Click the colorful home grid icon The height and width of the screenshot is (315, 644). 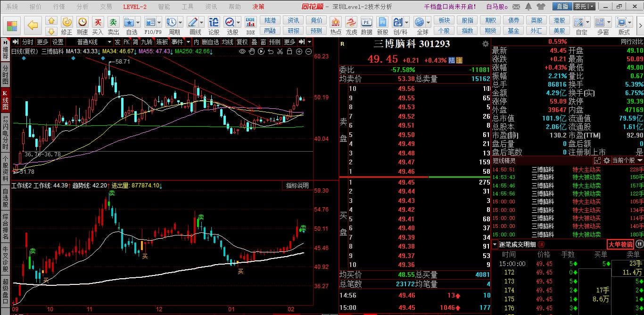click(x=12, y=25)
